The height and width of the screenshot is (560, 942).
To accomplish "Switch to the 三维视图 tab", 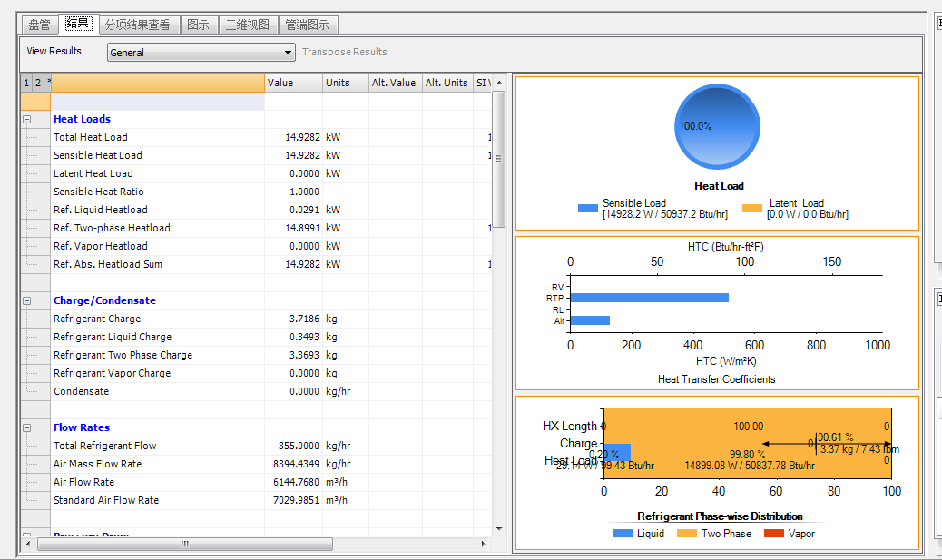I will (248, 25).
